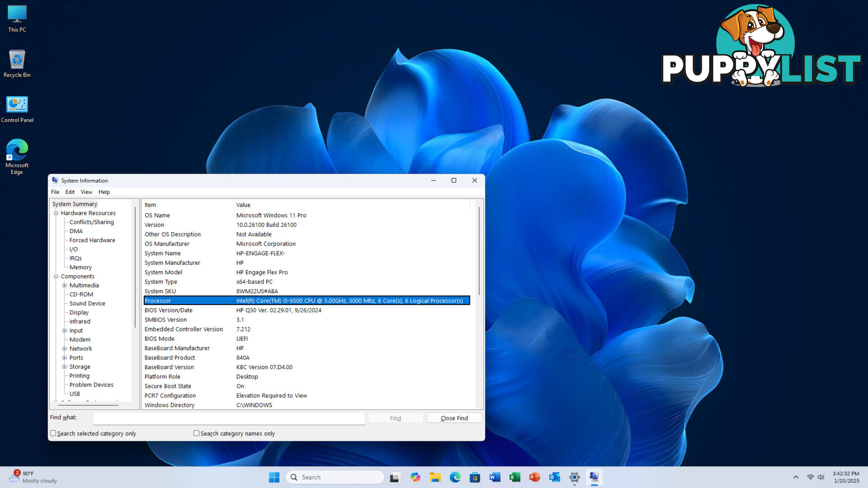Launch Excel from the taskbar
Screen dimensions: 868x488
pos(514,477)
